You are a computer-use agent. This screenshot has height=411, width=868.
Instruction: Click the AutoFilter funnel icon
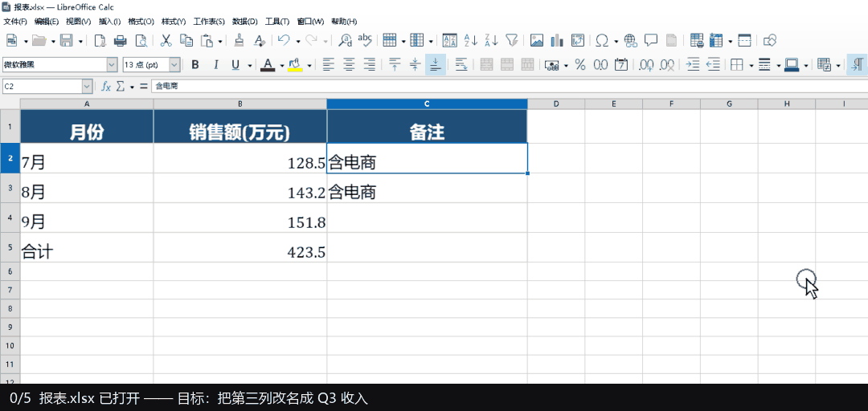[512, 40]
